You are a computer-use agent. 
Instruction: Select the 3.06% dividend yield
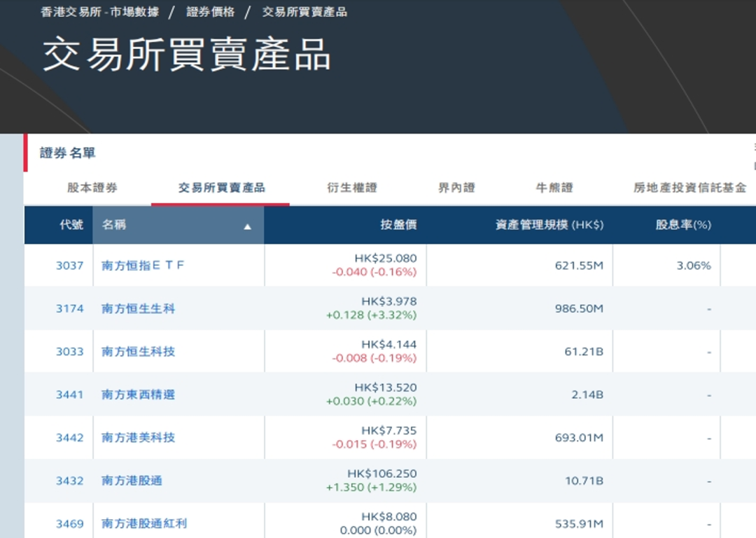tap(693, 265)
